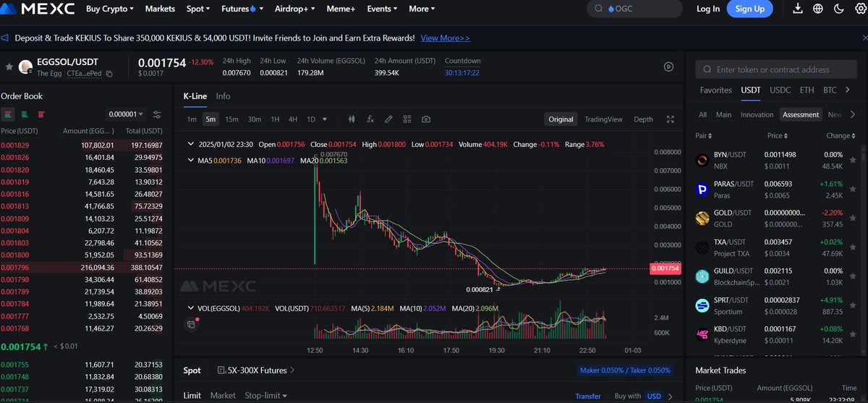
Task: Click the Transfer link
Action: (x=588, y=396)
